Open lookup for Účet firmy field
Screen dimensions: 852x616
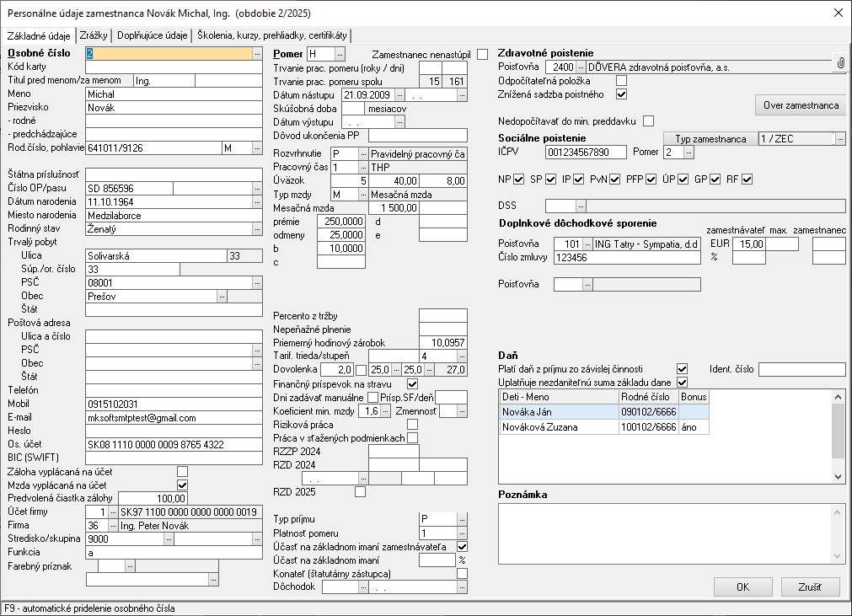click(114, 512)
